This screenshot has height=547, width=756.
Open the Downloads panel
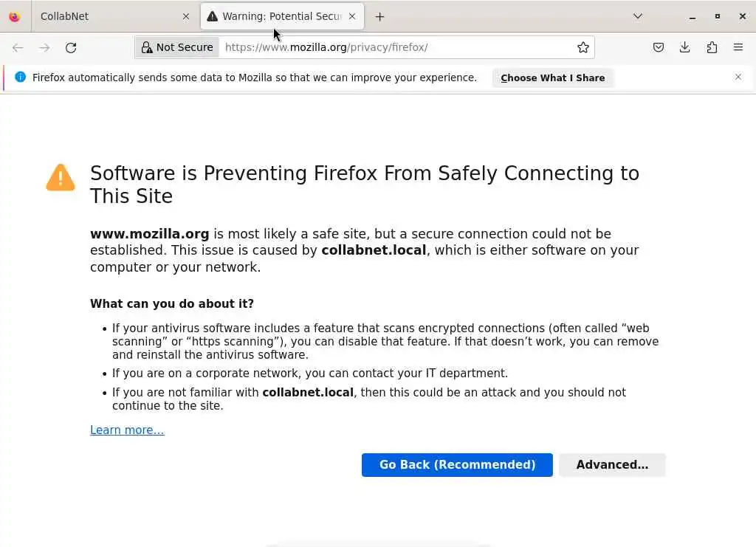click(685, 47)
